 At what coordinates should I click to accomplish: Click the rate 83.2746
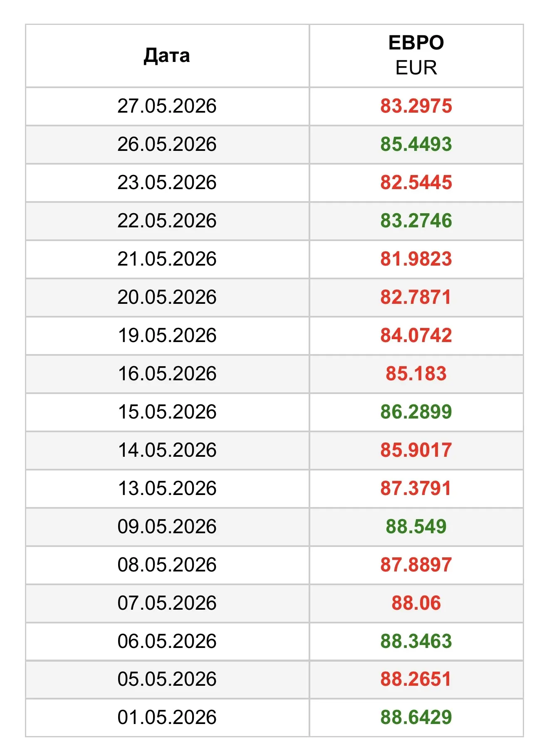click(416, 221)
